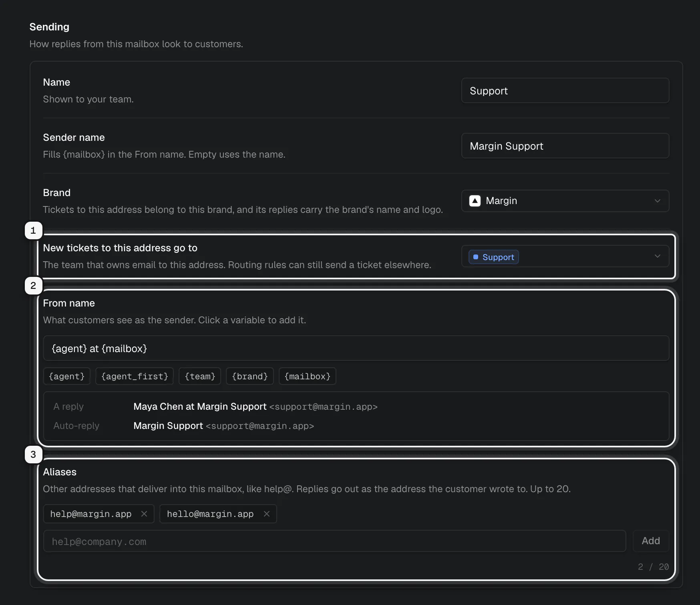Click the 'A reply' row label
Screen dimensions: 700x605
pos(68,407)
